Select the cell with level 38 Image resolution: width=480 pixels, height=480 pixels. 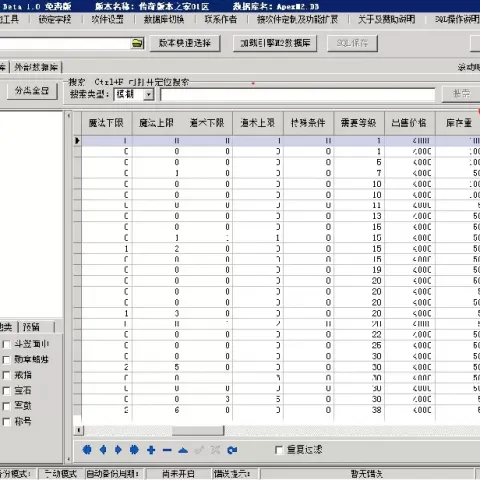359,410
